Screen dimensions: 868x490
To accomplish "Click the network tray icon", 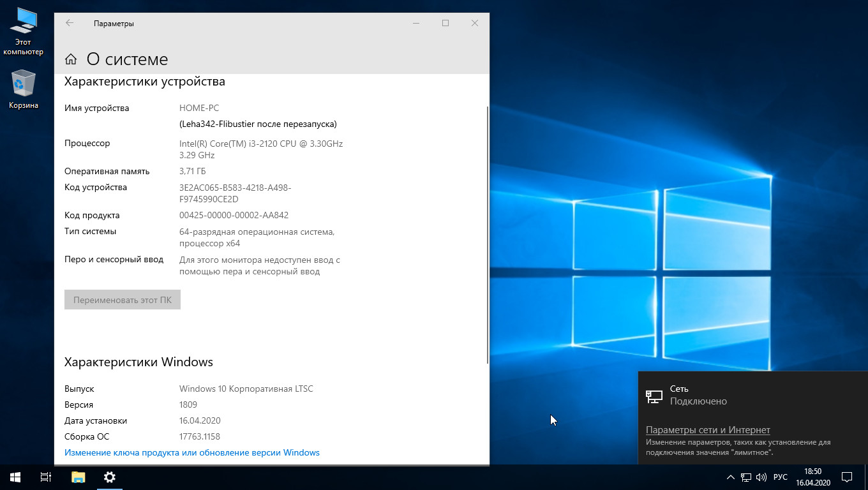I will click(745, 477).
